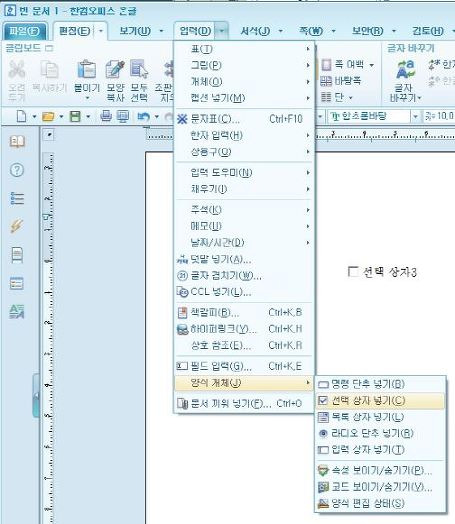Click the 바탕쪽 master page button
Image resolution: width=455 pixels, height=524 pixels.
[341, 81]
